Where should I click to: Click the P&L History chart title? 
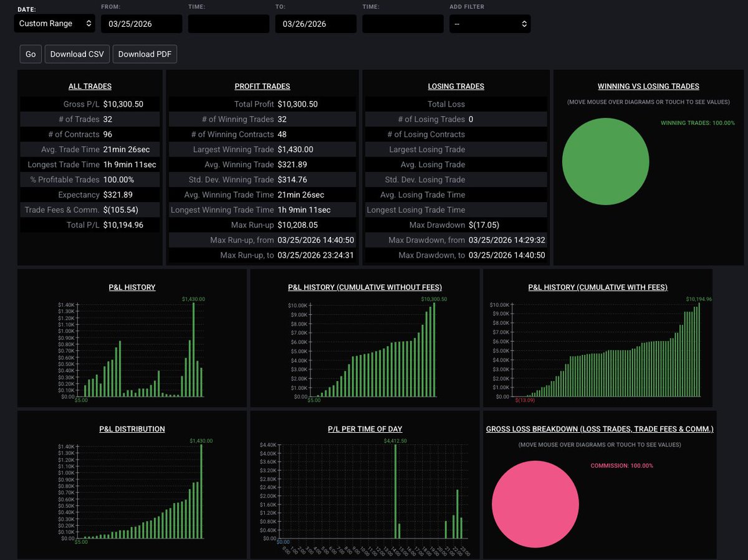[132, 287]
